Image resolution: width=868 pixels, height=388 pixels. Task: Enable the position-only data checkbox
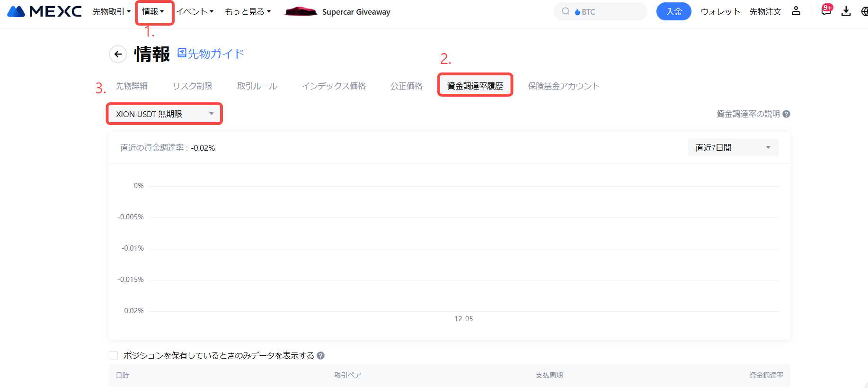click(x=114, y=356)
